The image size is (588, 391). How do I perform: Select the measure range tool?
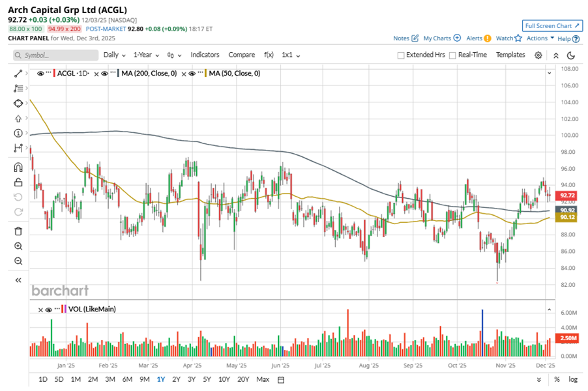click(18, 148)
